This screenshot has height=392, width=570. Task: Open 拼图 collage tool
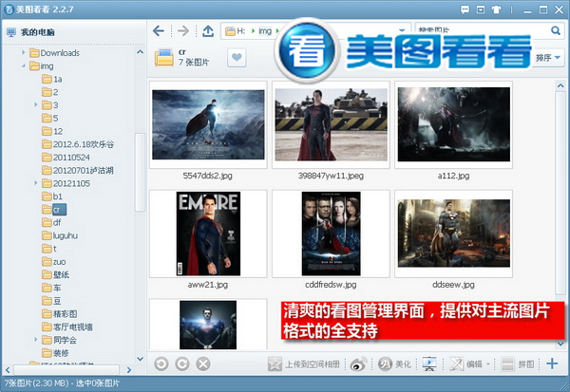tap(518, 364)
